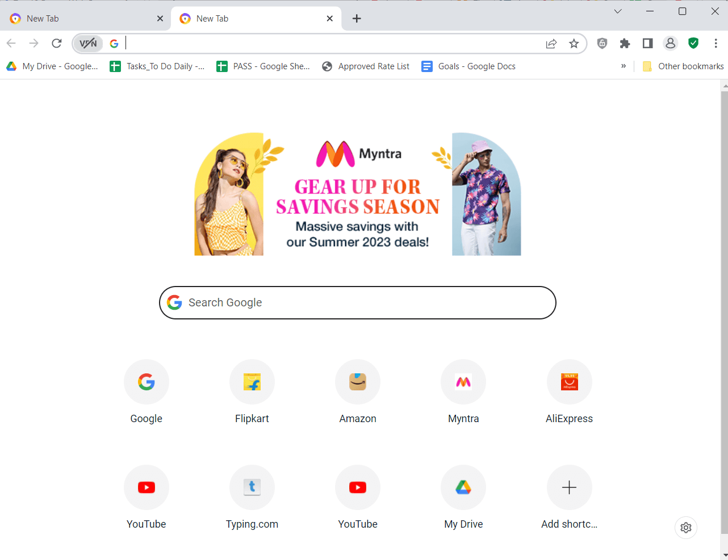Click the share page icon
This screenshot has height=560, width=728.
click(551, 44)
